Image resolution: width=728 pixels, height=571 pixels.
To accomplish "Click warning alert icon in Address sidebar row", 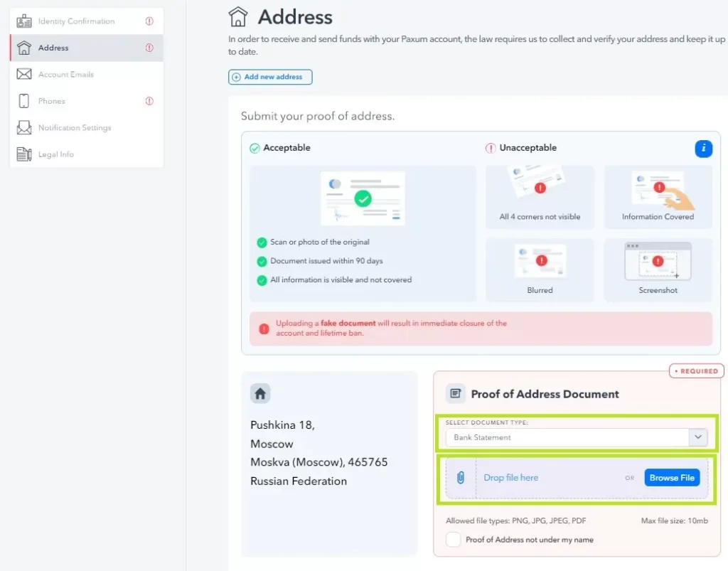I will 149,48.
